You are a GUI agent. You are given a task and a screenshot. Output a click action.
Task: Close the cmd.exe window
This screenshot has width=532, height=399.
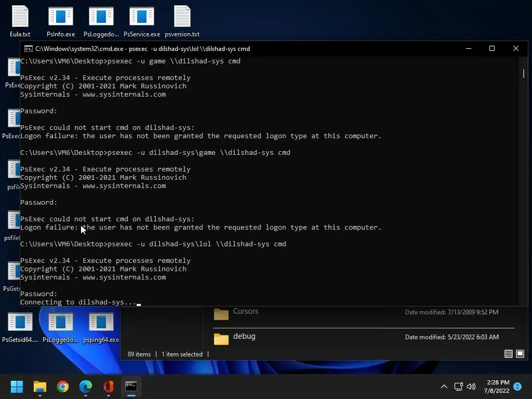(516, 48)
